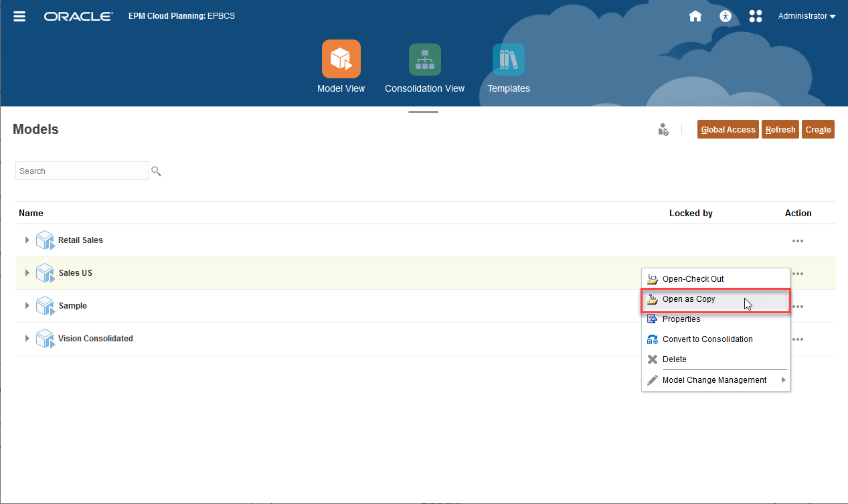Viewport: 848px width, 504px height.
Task: Choose Open as Copy menu entry
Action: (x=715, y=299)
